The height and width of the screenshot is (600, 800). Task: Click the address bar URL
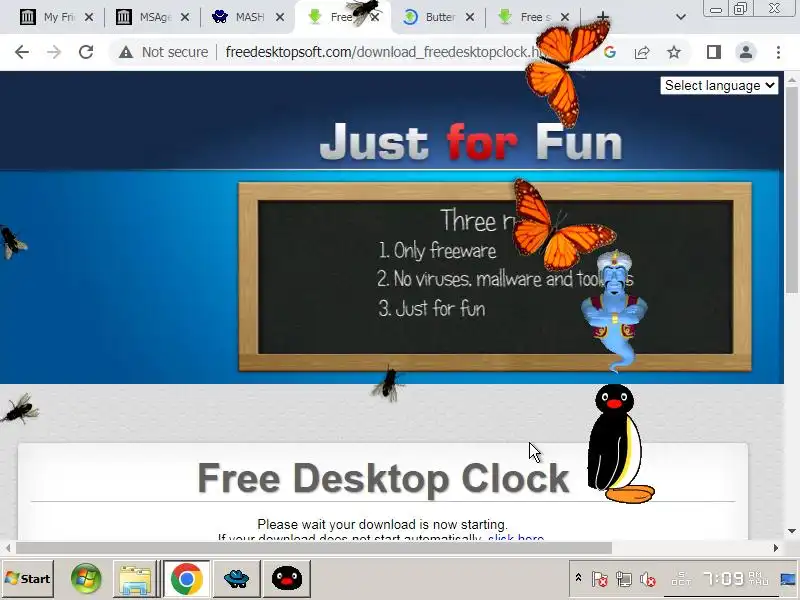383,52
